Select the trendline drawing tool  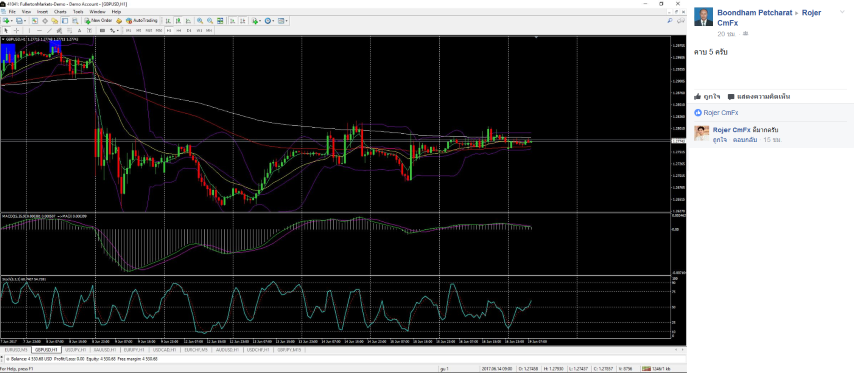point(49,30)
